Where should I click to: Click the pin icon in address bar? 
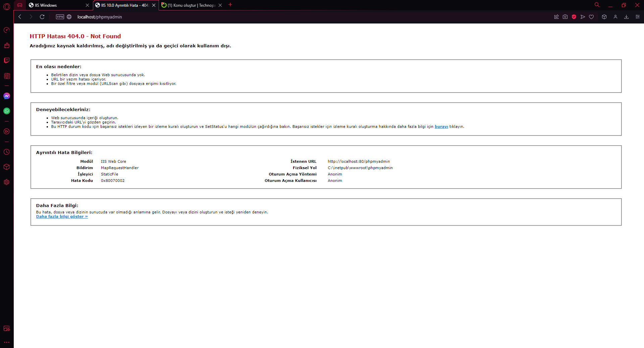[x=556, y=17]
